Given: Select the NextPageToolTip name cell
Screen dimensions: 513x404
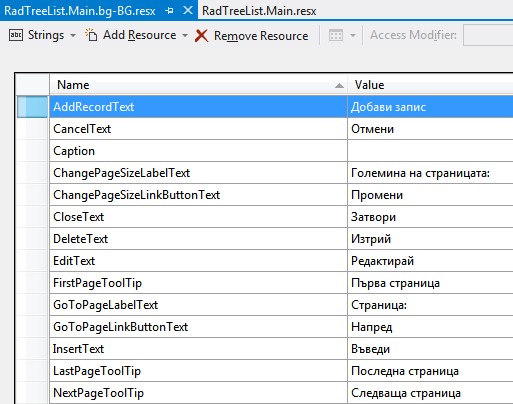Looking at the screenshot, I should [198, 393].
